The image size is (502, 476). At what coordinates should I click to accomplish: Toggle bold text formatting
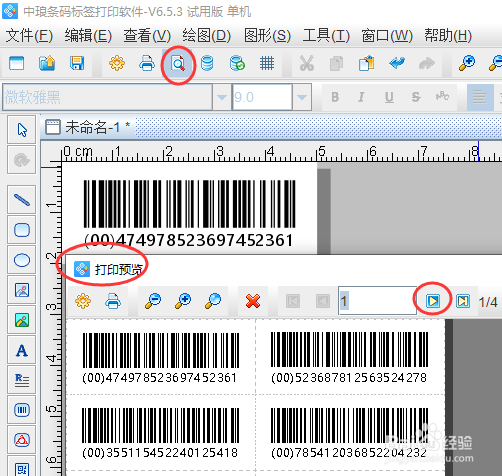click(335, 97)
